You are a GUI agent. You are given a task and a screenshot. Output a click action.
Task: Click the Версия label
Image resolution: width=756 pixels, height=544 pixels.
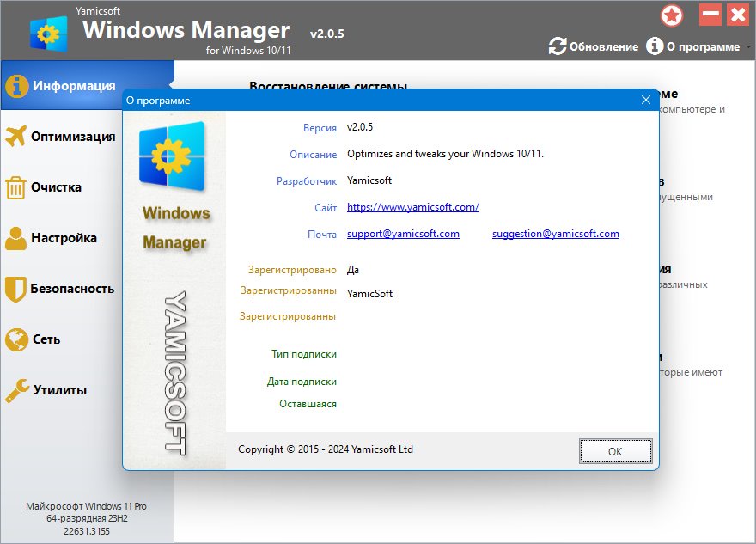pos(320,128)
